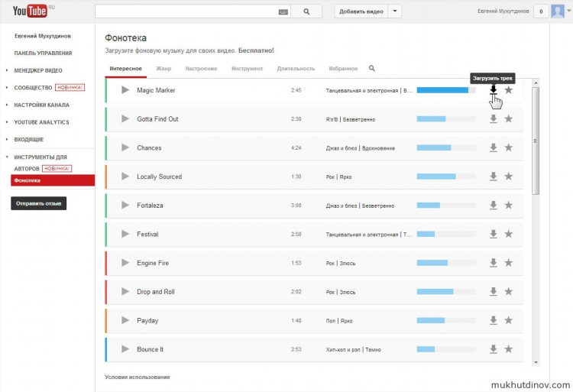Click the Drop and Roll popularity bar
The image size is (573, 392).
(446, 292)
